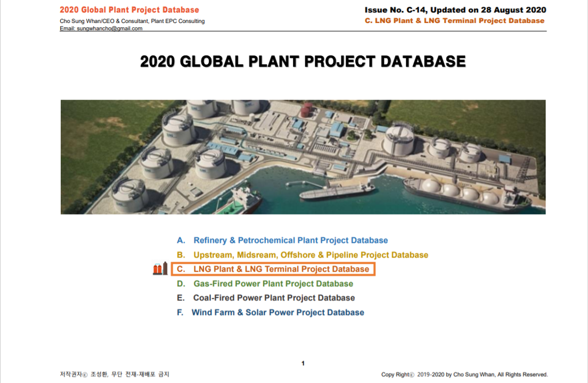Click Copy Right 2019-2020 by Cho Sung Whan text

point(464,374)
